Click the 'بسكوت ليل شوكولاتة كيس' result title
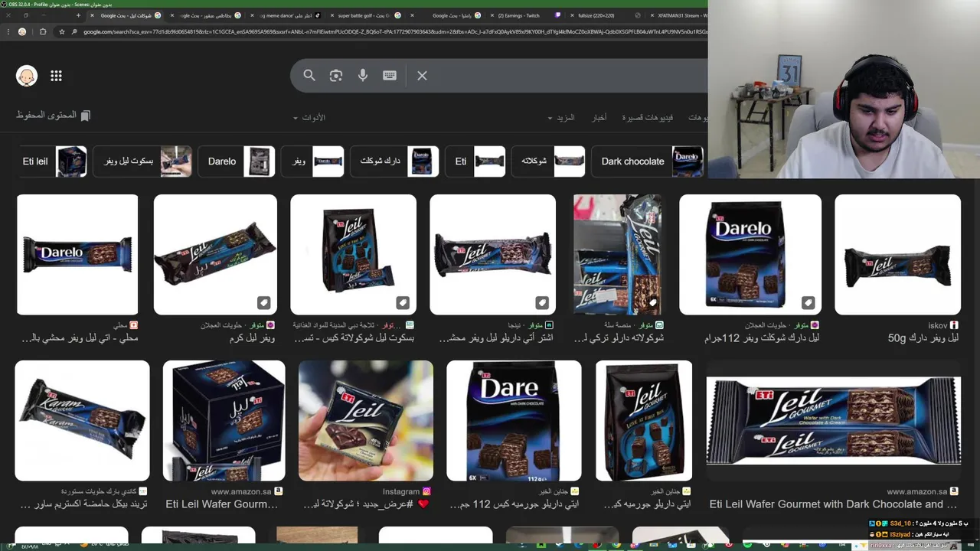The image size is (980, 551). click(x=354, y=337)
